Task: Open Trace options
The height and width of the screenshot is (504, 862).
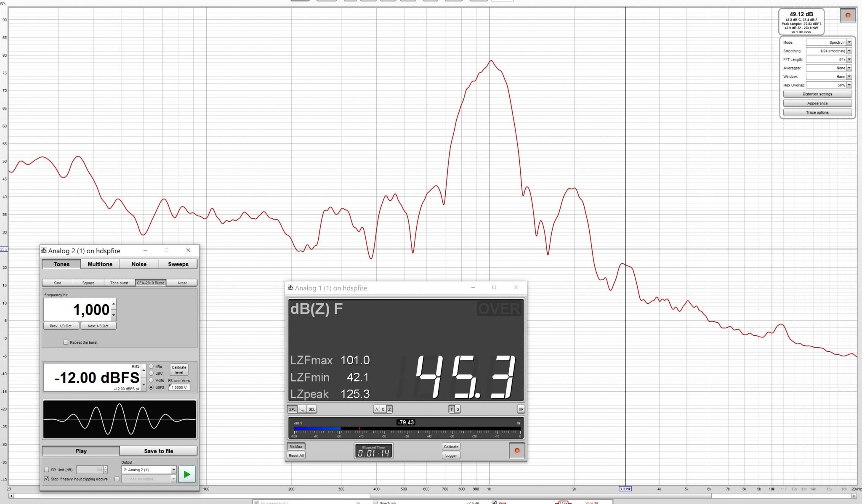Action: 817,113
